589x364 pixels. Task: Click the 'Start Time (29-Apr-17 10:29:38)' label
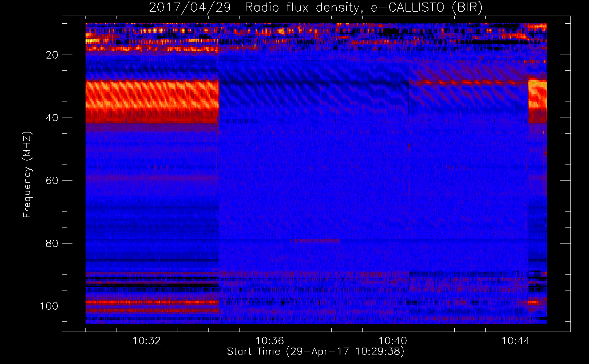(316, 352)
